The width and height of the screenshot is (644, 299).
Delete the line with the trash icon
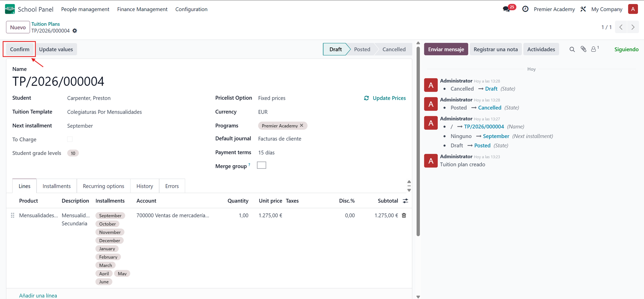(404, 215)
